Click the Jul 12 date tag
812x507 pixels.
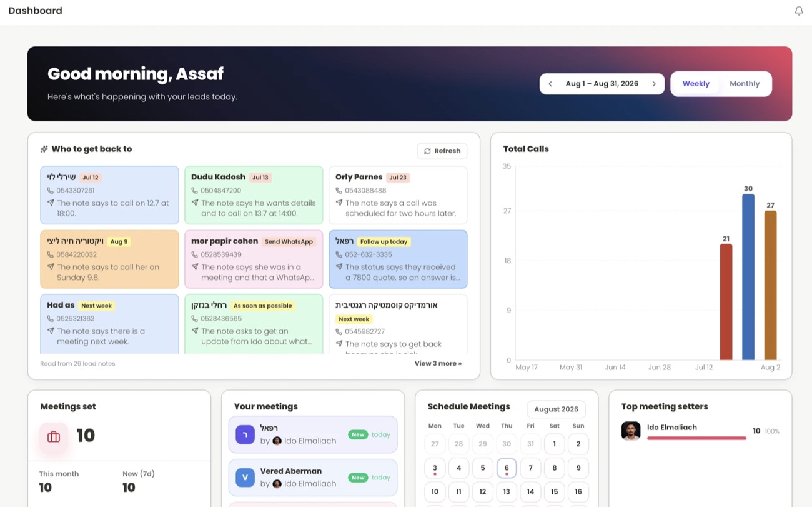[x=91, y=178]
